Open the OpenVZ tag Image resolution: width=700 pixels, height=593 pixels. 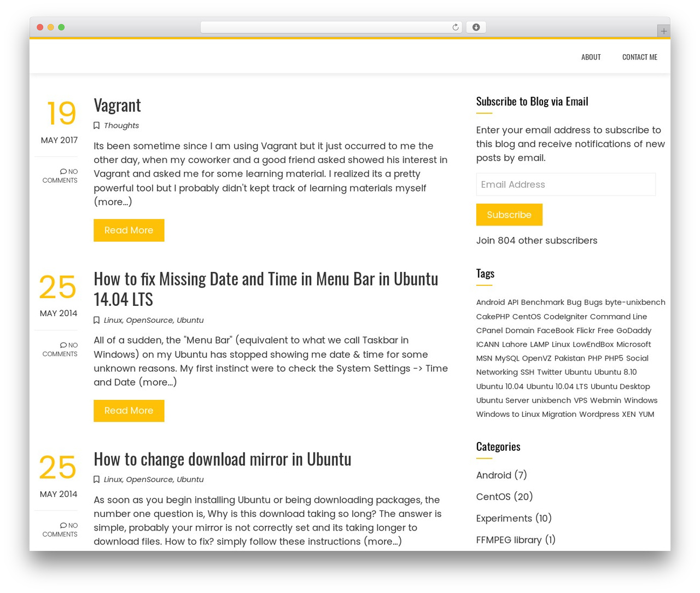pyautogui.click(x=537, y=358)
